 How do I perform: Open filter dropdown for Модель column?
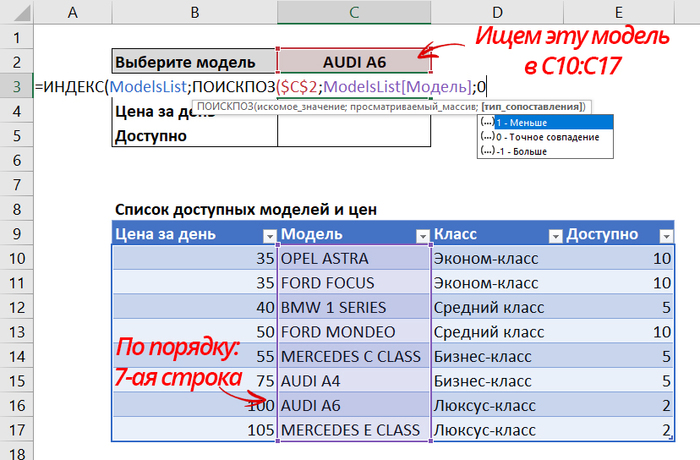click(422, 236)
